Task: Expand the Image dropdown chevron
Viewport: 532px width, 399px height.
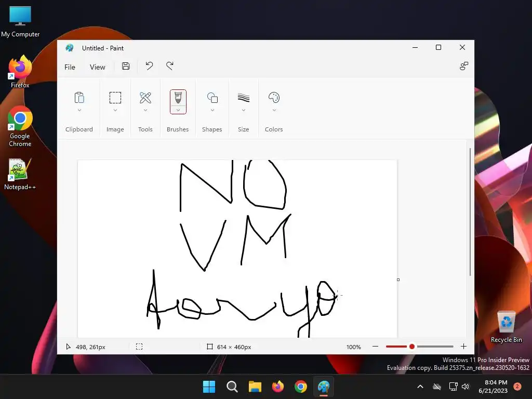Action: [115, 110]
